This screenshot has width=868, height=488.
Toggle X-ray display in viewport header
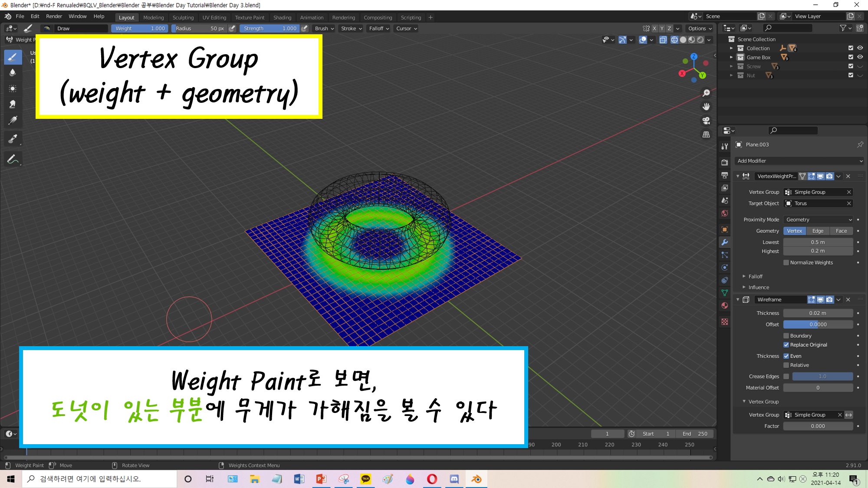[x=663, y=40]
